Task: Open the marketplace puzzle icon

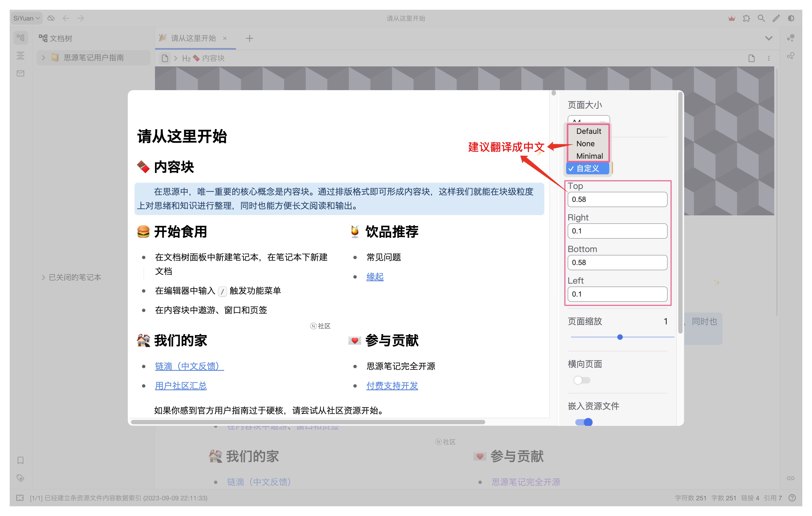Action: (x=746, y=18)
